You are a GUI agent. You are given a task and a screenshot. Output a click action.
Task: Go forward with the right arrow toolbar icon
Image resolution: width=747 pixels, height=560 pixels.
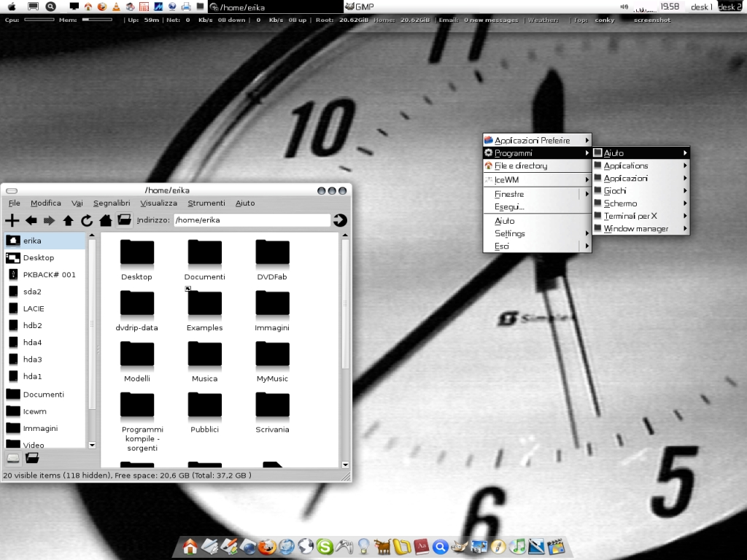(x=49, y=220)
